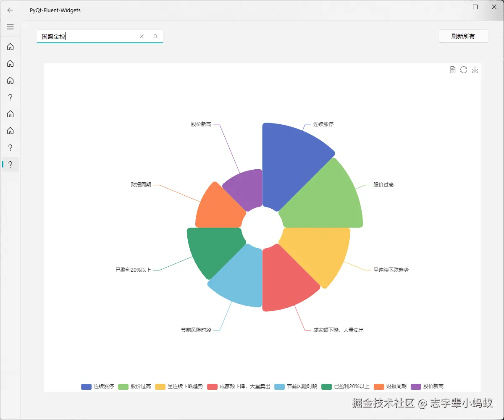504x420 pixels.
Task: Expand the hamburger navigation menu
Action: pos(10,27)
